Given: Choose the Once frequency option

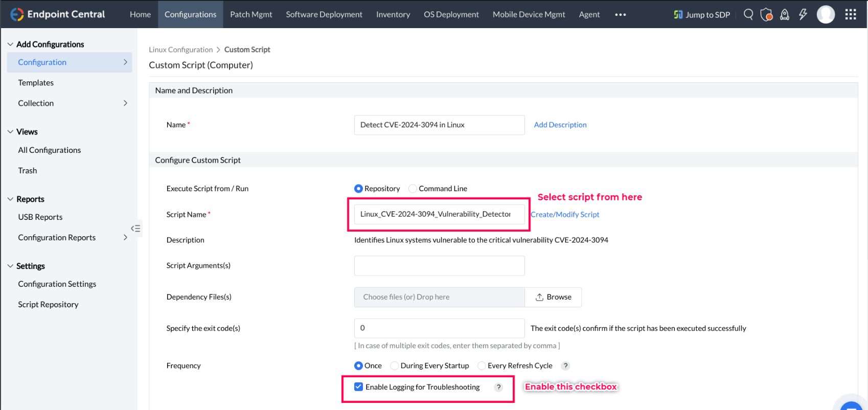Looking at the screenshot, I should 358,366.
